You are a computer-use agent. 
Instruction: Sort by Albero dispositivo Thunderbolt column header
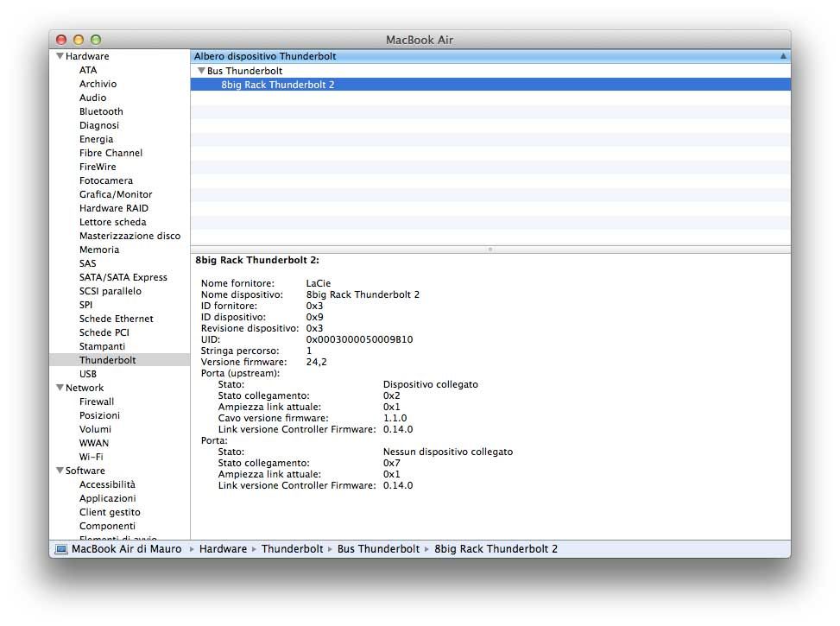pyautogui.click(x=265, y=56)
